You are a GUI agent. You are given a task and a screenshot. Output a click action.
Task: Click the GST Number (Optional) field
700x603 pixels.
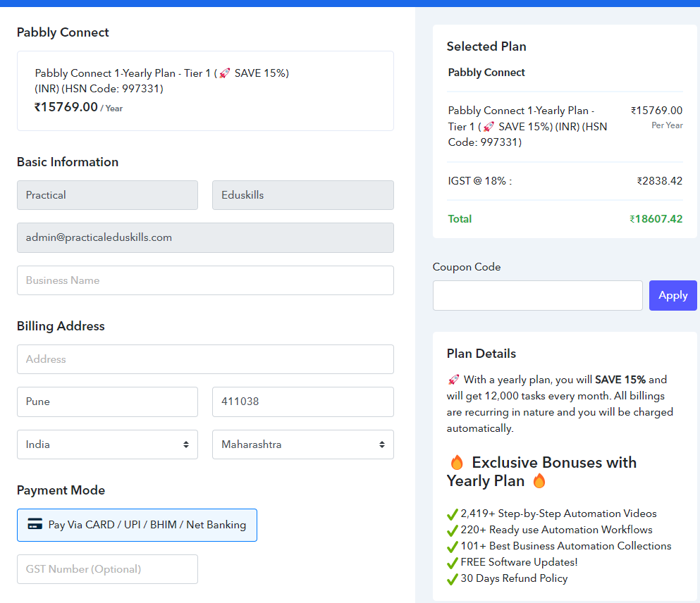click(107, 569)
